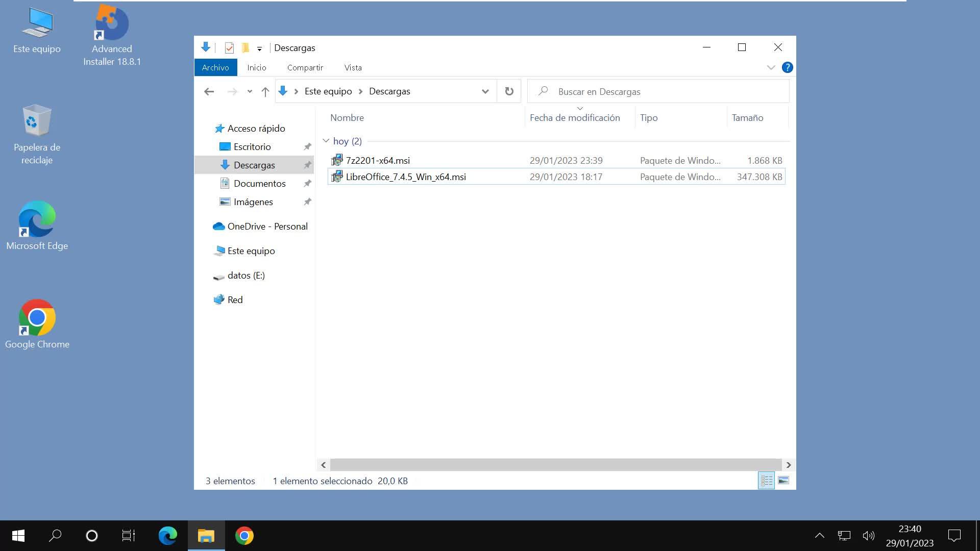Open the address bar history dropdown
Image resolution: width=980 pixels, height=551 pixels.
tap(485, 91)
